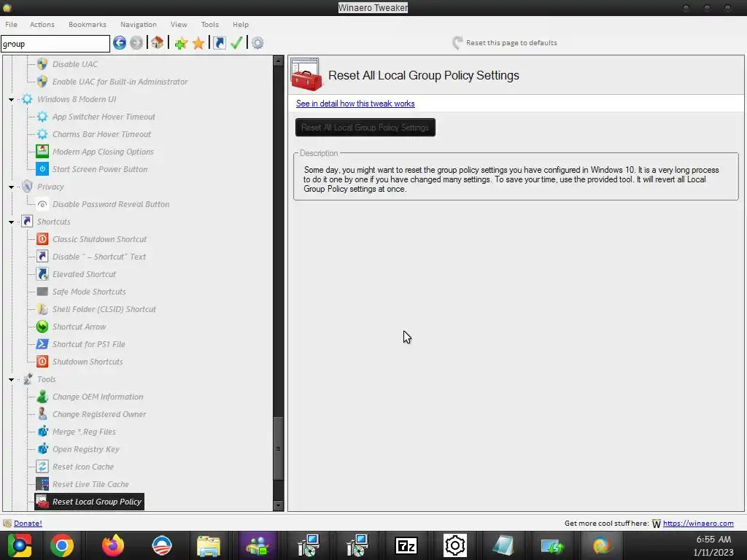Open Firefox from the taskbar
Viewport: 747px width, 560px height.
(x=113, y=545)
